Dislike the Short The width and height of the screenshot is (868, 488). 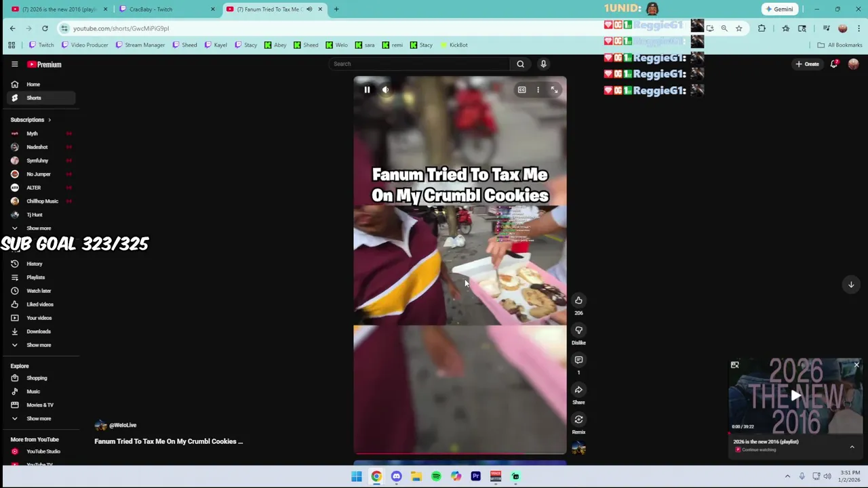[x=578, y=330]
